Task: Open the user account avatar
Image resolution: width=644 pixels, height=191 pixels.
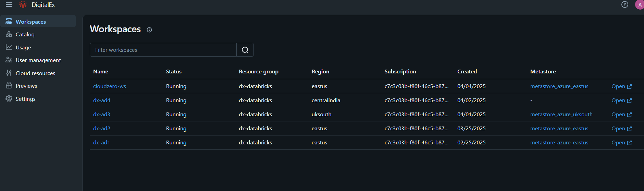Action: click(639, 5)
